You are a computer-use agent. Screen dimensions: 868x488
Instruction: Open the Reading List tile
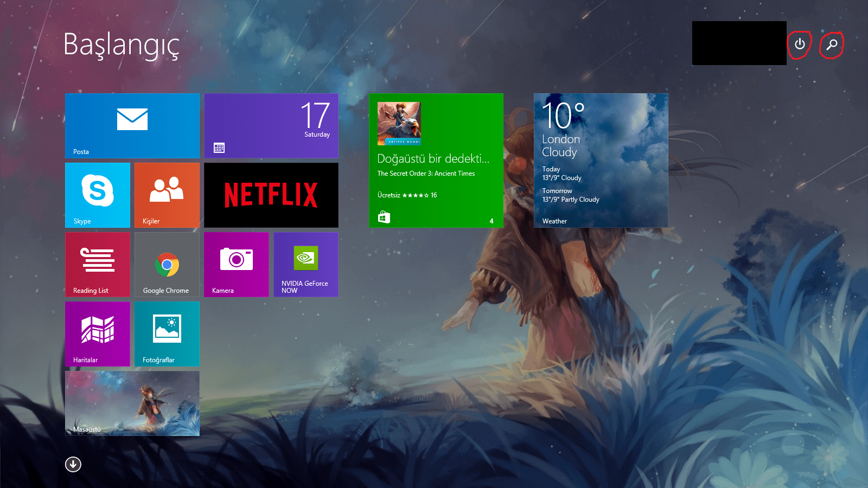click(98, 265)
